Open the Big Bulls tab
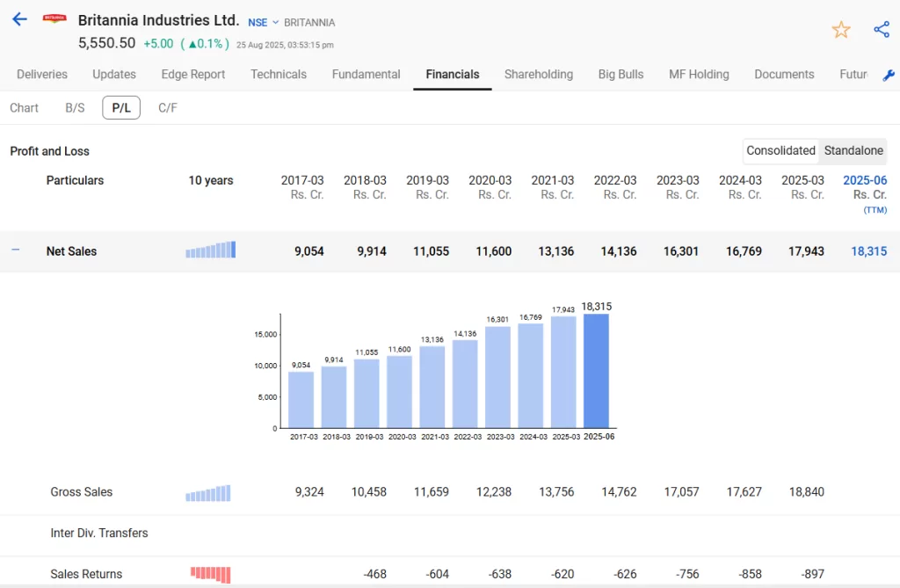The height and width of the screenshot is (588, 900). click(621, 74)
